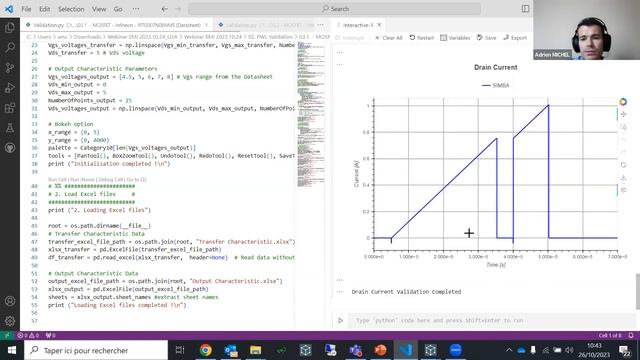The height and width of the screenshot is (360, 640).
Task: Open the Manage gear in activity bar
Action: coord(10,321)
